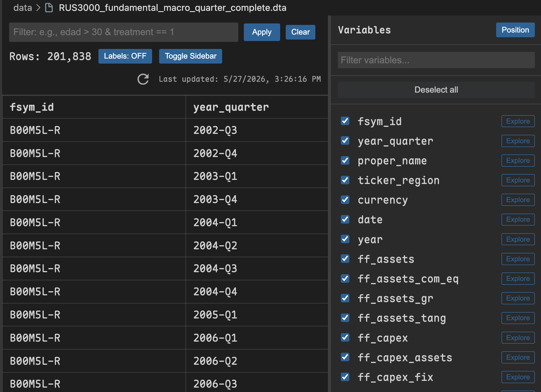Uncheck the year_quarter variable checkbox
This screenshot has width=541, height=392.
[345, 141]
